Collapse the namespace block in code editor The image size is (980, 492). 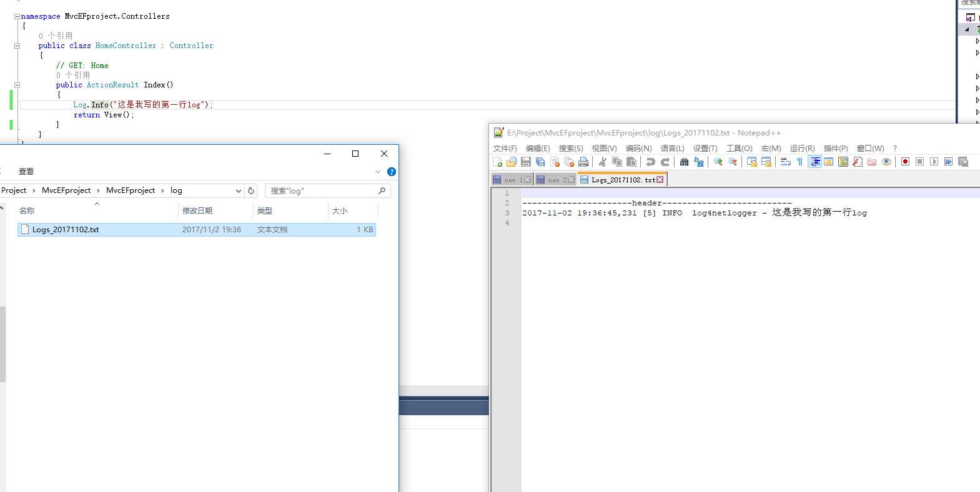click(x=17, y=17)
